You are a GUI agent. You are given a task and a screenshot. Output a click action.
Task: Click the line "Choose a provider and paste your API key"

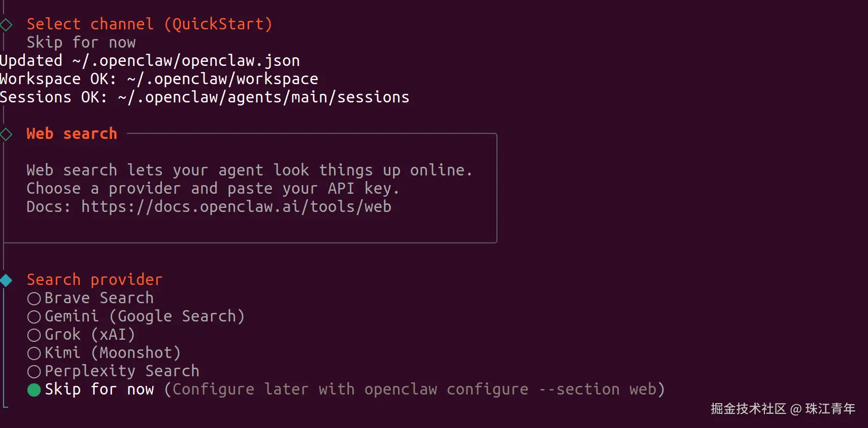(213, 189)
